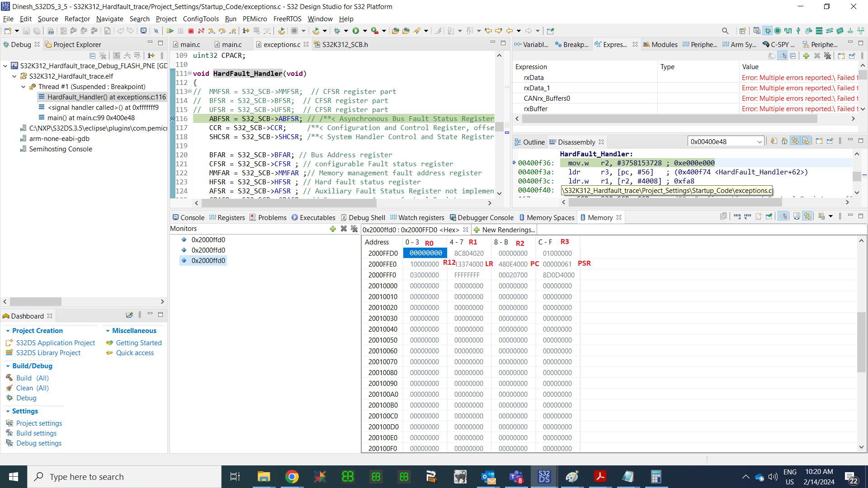This screenshot has width=868, height=488.
Task: Click the Clean (All) link in Dashboard
Action: pos(32,388)
